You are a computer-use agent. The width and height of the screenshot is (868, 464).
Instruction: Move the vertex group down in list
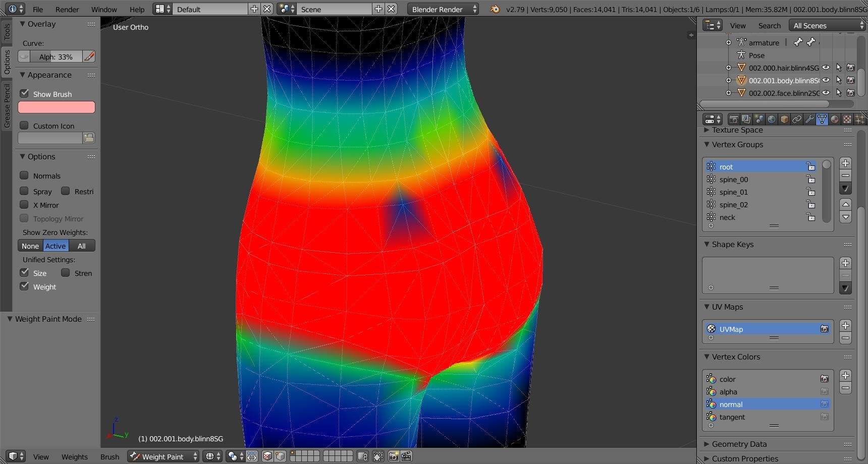pos(846,217)
